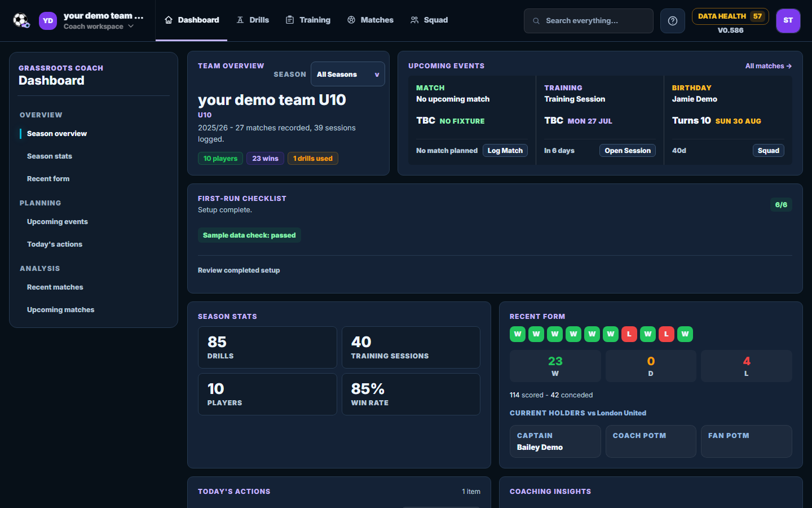Click the 1 drills used badge
Viewport: 812px width, 508px height.
pos(313,159)
